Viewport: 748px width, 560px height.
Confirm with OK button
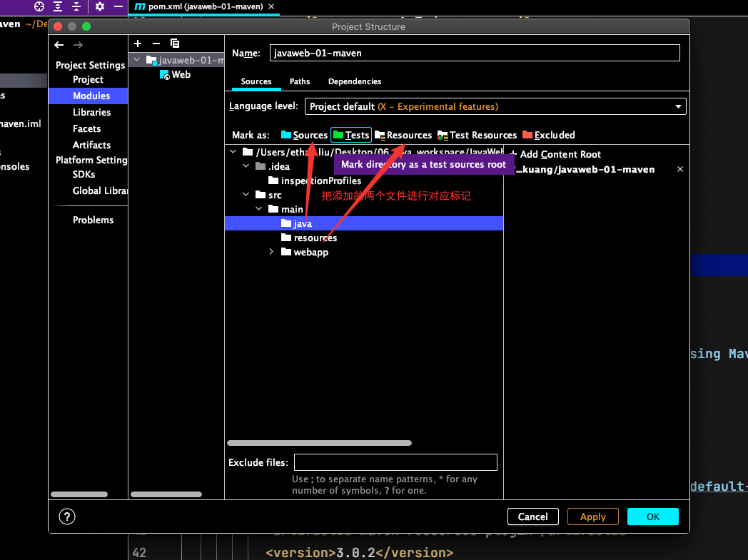[652, 516]
